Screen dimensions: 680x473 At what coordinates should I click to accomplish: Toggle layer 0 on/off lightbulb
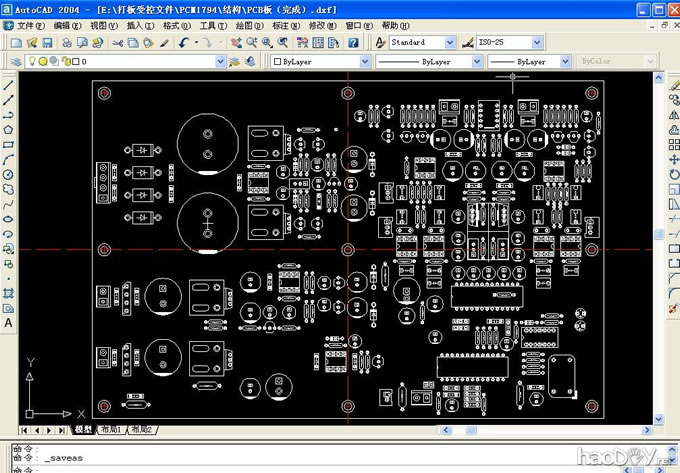pyautogui.click(x=30, y=62)
